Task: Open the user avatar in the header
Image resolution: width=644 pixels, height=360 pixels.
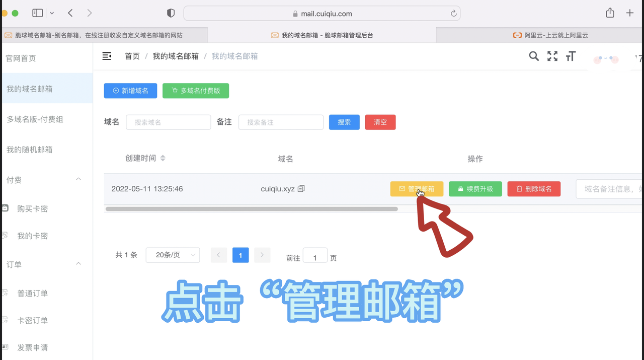Action: click(x=606, y=59)
